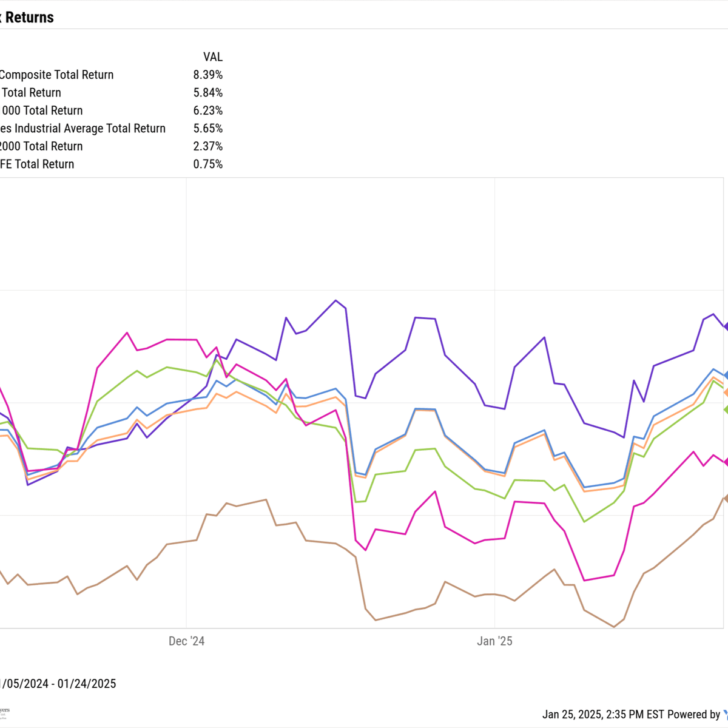Screen dimensions: 728x728
Task: Click the Jan '25 axis label
Action: pyautogui.click(x=494, y=641)
